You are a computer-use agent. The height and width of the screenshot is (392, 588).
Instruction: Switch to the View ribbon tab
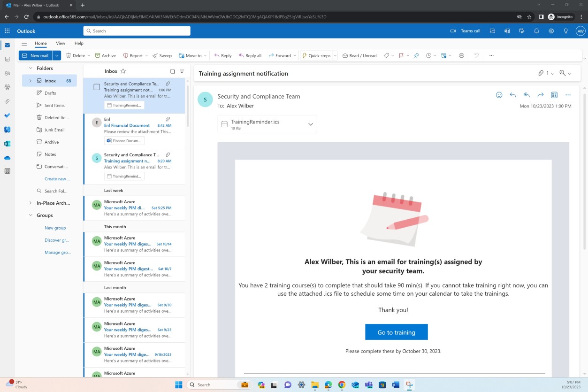60,43
